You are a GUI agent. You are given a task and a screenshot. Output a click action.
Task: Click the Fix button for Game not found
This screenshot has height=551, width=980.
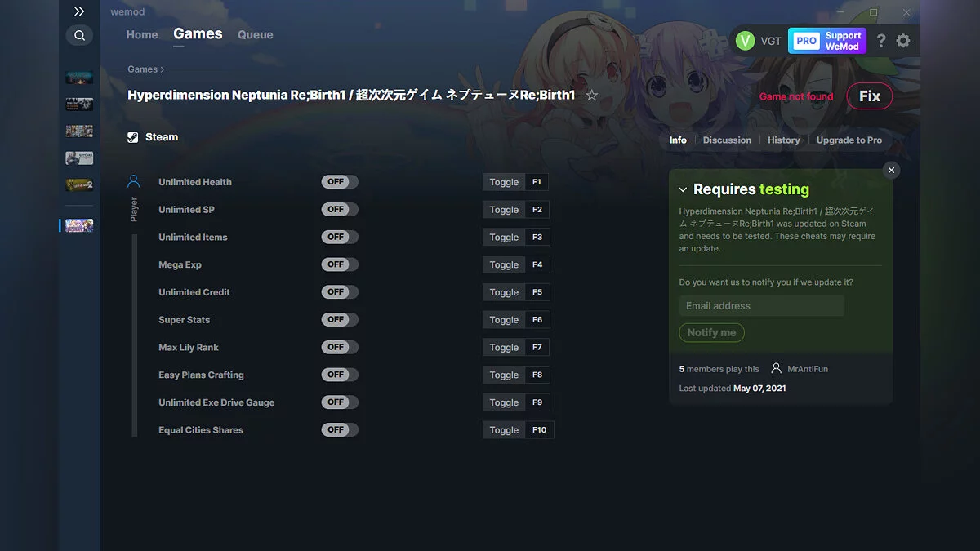869,96
